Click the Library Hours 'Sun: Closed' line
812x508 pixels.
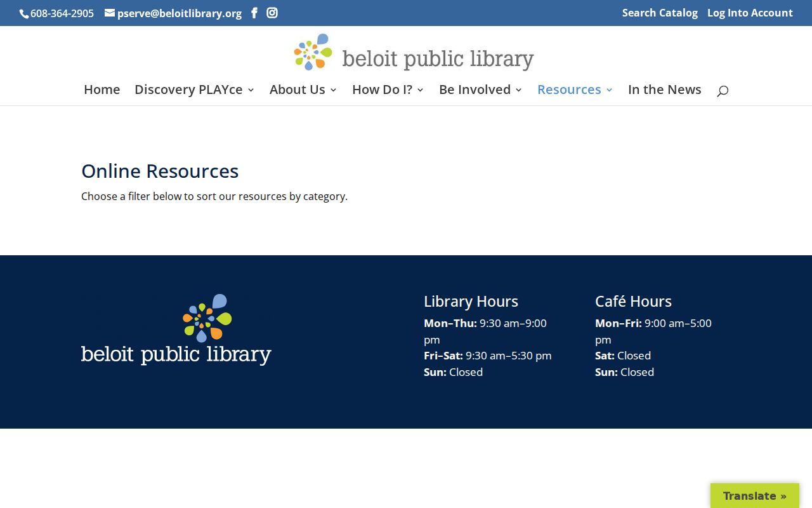pyautogui.click(x=453, y=372)
